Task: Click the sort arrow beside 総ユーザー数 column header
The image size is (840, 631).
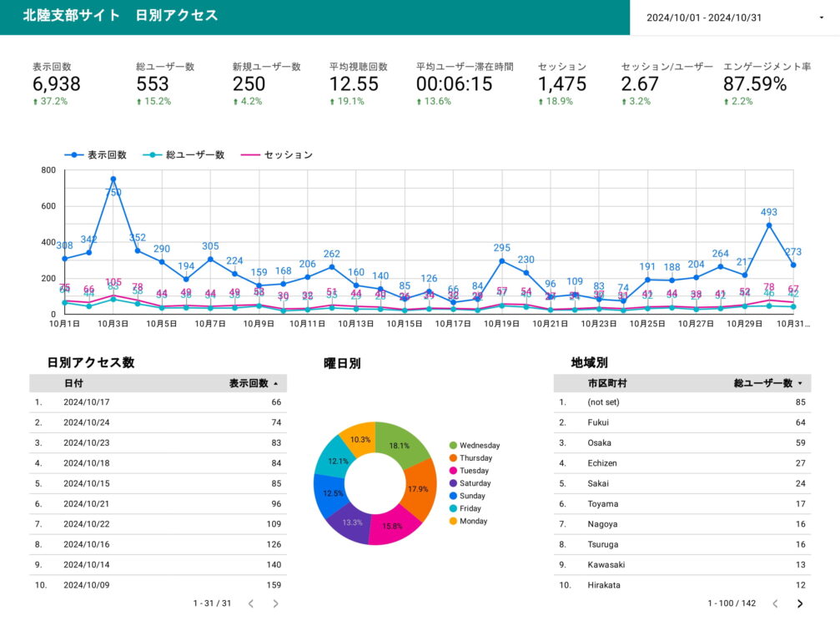Action: click(800, 384)
